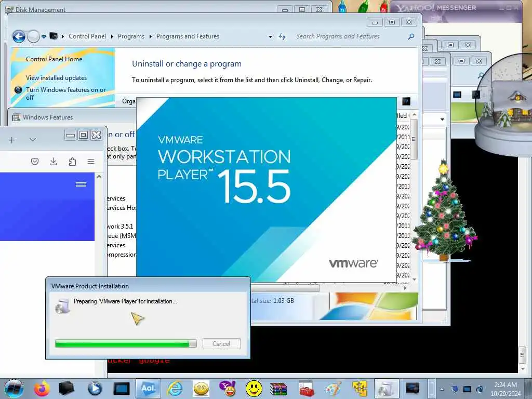Click the Disk Management window title
Screen dimensions: 532x399
[x=41, y=9]
